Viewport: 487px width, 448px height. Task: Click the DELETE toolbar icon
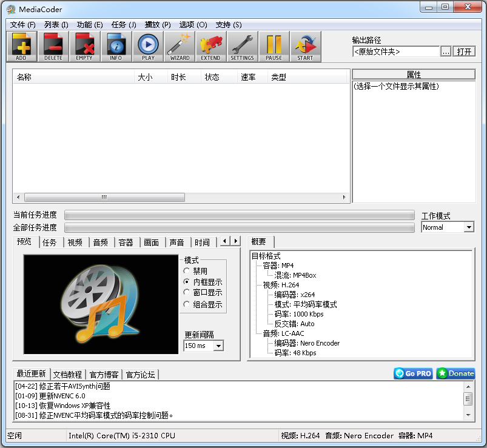pos(53,47)
